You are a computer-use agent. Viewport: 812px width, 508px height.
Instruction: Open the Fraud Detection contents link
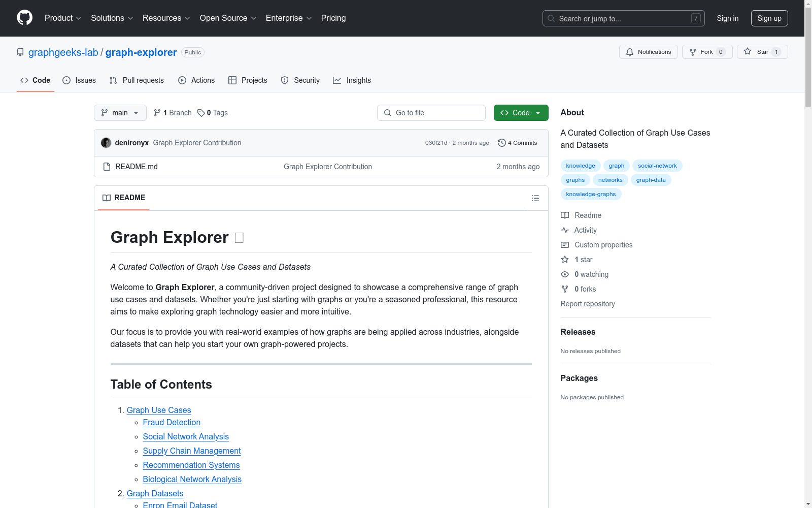(172, 423)
